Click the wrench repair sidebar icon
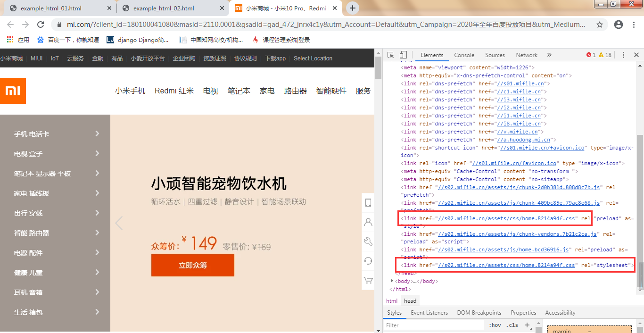The height and width of the screenshot is (333, 644). tap(368, 241)
